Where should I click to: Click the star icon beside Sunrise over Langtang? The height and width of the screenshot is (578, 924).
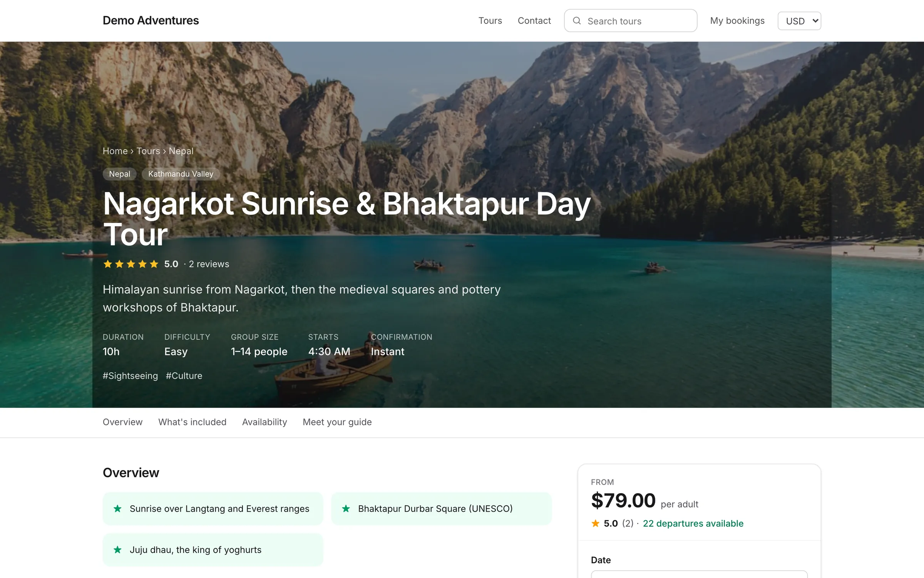pyautogui.click(x=117, y=509)
